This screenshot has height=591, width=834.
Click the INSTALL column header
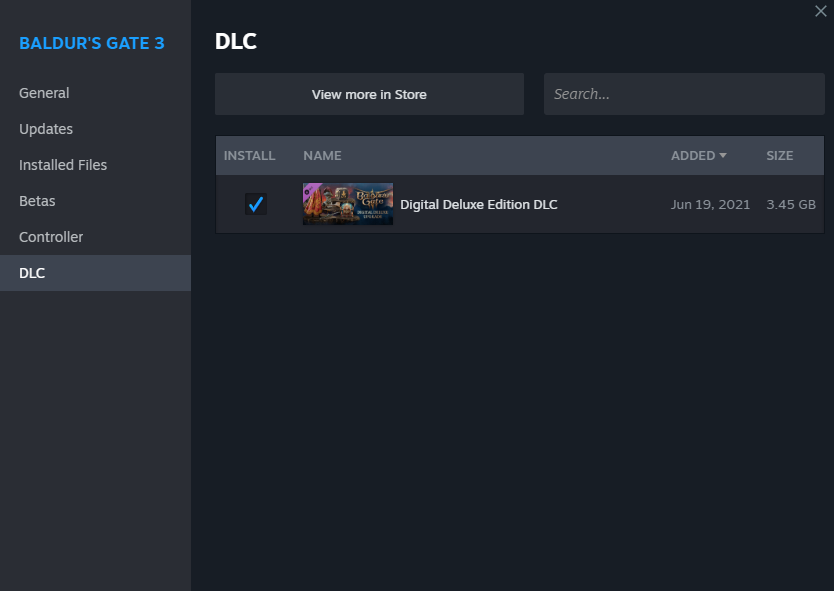click(x=249, y=156)
